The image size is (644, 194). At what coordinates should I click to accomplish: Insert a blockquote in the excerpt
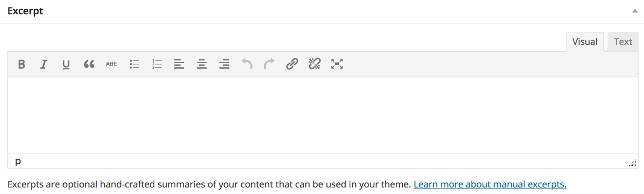[89, 64]
